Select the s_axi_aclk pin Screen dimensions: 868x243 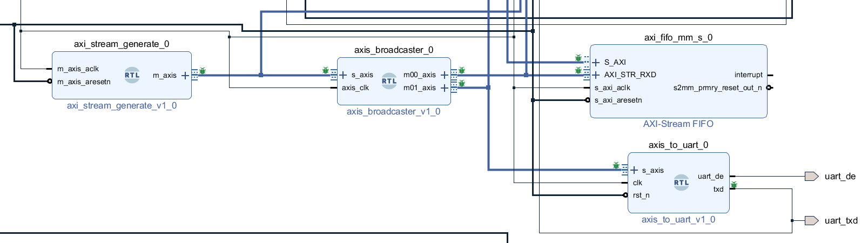613,87
